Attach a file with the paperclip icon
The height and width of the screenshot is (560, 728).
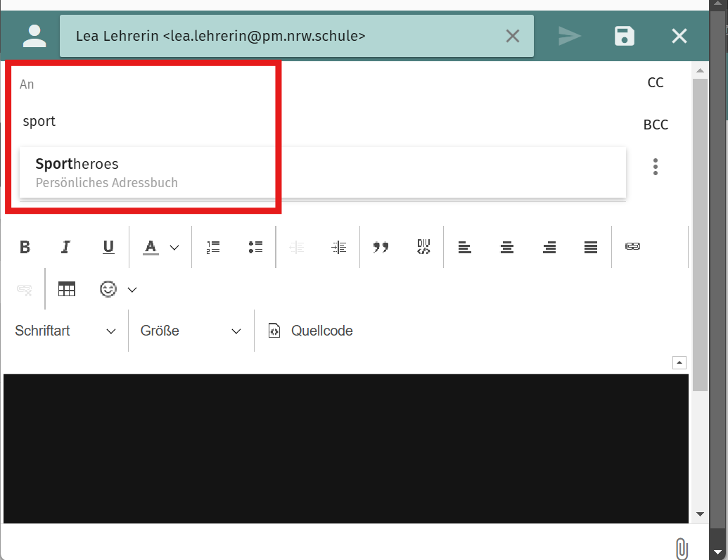point(680,548)
